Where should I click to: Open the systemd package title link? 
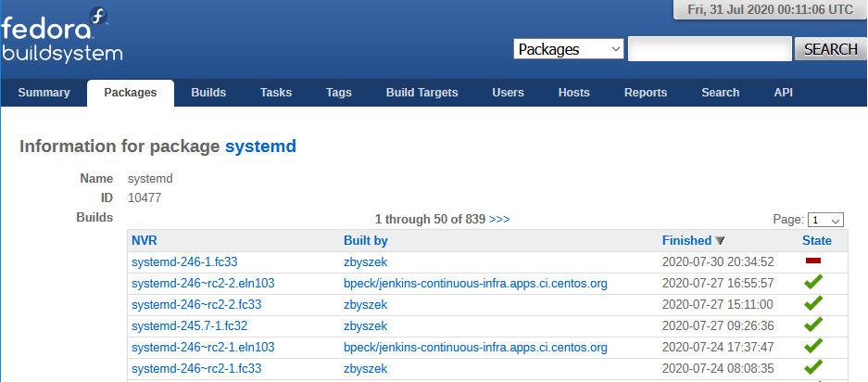[x=260, y=146]
